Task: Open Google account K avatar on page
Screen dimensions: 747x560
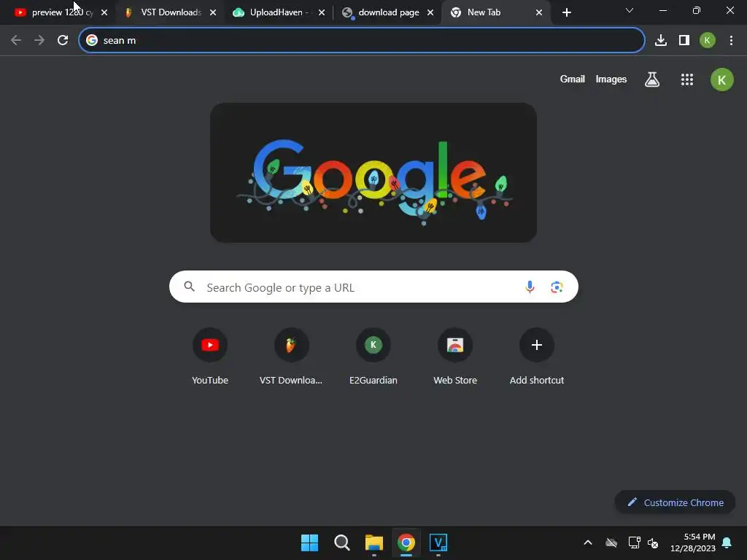Action: click(721, 79)
